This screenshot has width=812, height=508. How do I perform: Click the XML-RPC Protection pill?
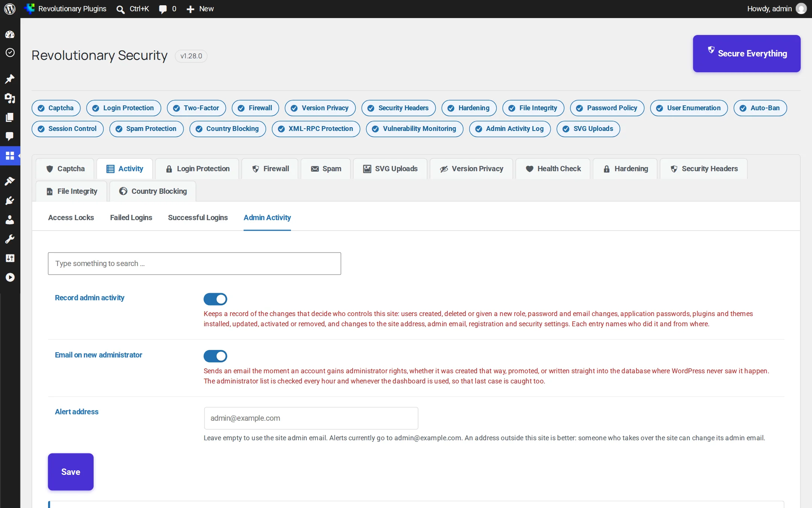[316, 129]
